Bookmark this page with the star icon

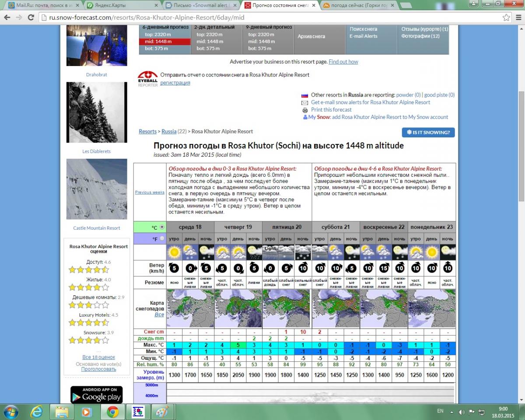506,18
